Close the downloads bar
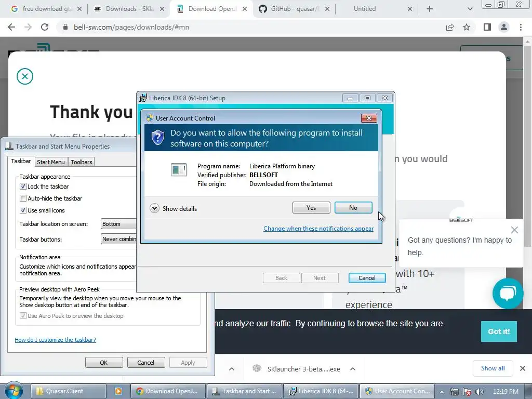The image size is (532, 399). [x=523, y=368]
